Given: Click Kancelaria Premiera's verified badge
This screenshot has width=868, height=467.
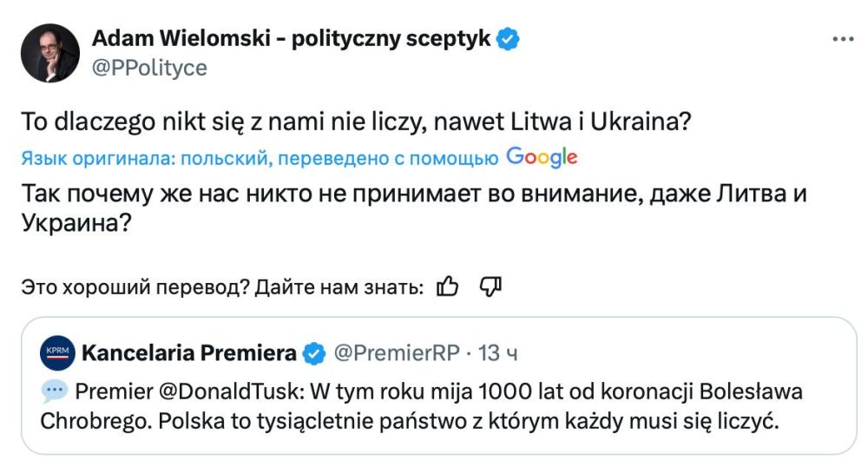Looking at the screenshot, I should (313, 353).
